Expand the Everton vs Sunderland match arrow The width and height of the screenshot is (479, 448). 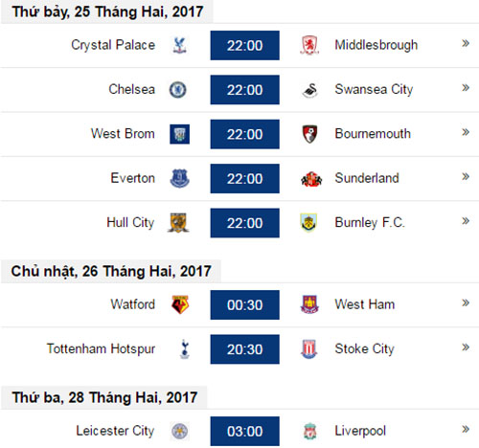466,176
